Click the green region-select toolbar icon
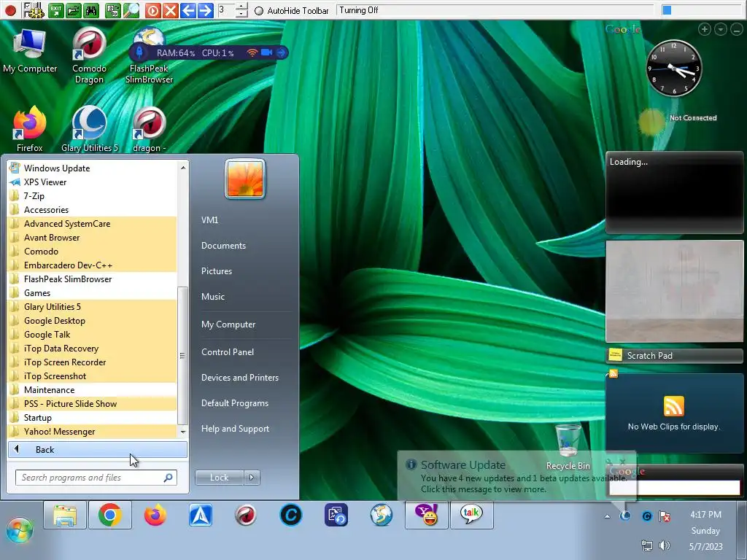This screenshot has height=560, width=747. click(x=113, y=10)
